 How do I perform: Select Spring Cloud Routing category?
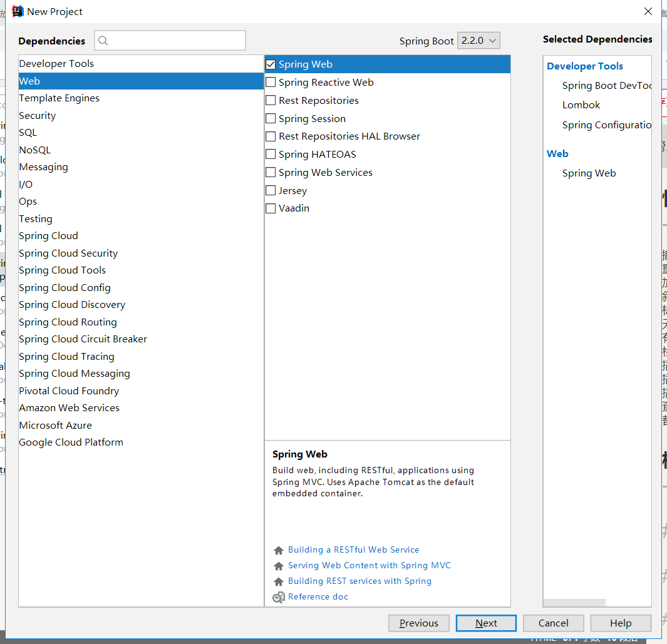pyautogui.click(x=141, y=322)
